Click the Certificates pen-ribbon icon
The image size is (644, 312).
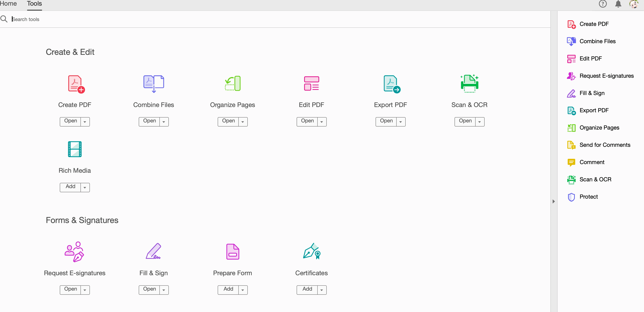pyautogui.click(x=311, y=251)
